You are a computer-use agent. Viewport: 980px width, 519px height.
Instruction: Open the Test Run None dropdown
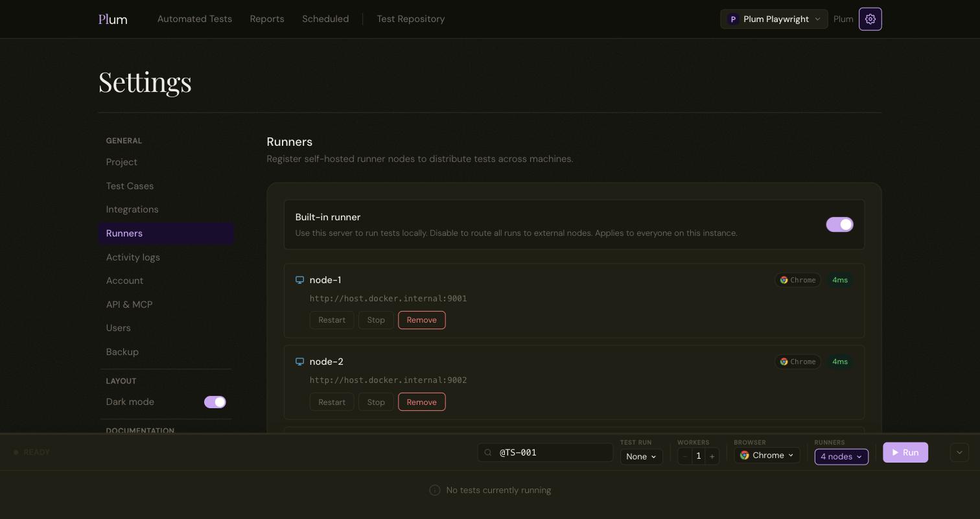[x=641, y=456]
